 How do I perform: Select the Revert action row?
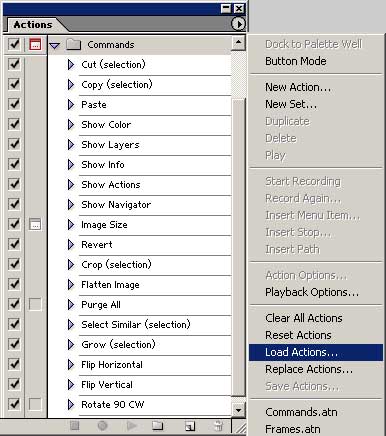pyautogui.click(x=155, y=245)
